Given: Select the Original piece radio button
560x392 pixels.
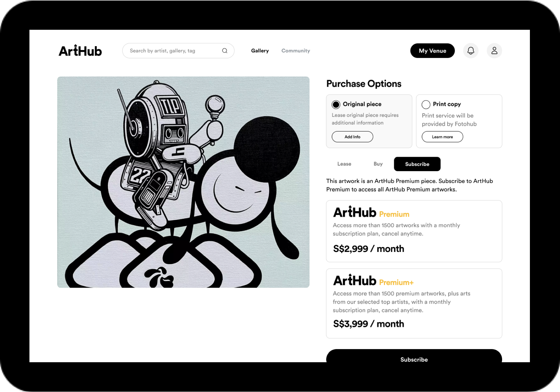Looking at the screenshot, I should (x=336, y=104).
